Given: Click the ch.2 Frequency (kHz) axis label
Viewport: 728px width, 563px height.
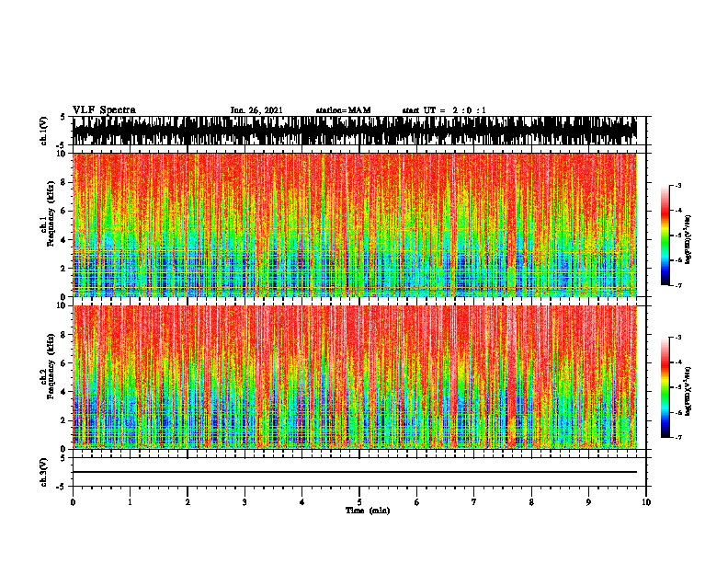Looking at the screenshot, I should point(48,366).
